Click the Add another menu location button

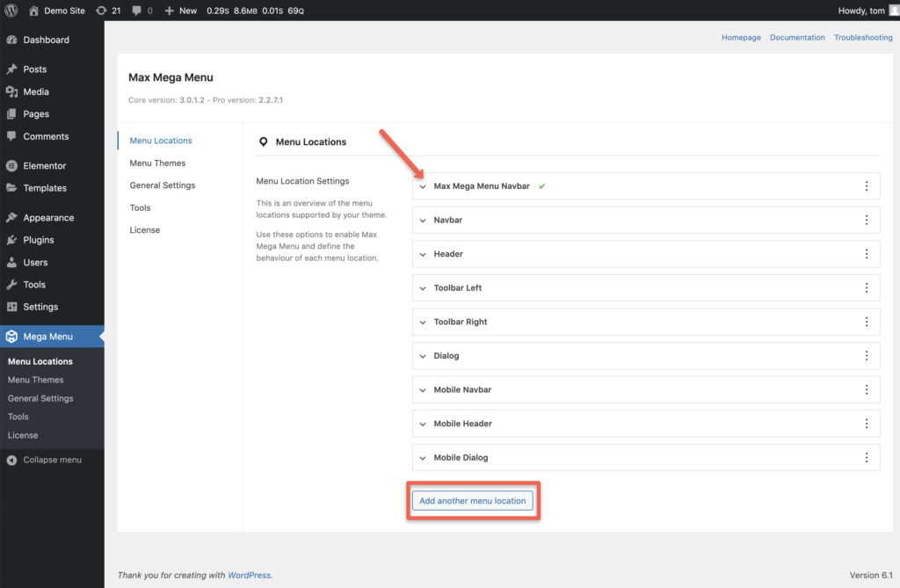[x=472, y=501]
